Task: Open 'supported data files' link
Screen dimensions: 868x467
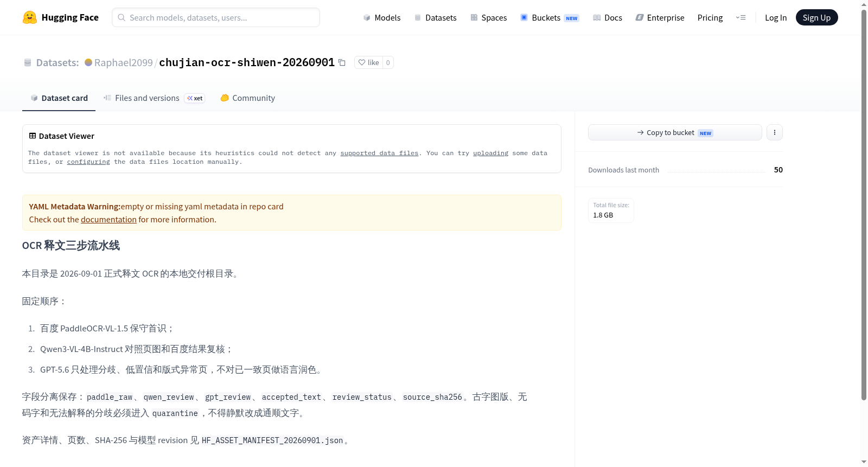Action: 379,153
